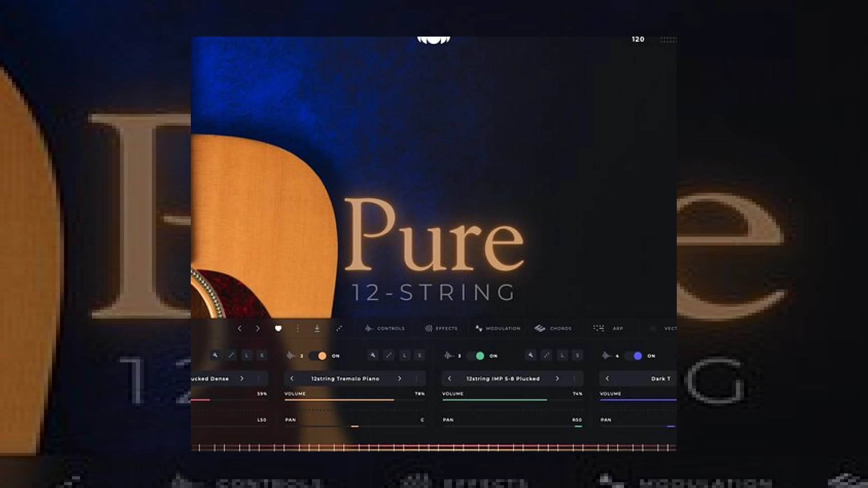This screenshot has width=868, height=488.
Task: Click the layer 4 waveform icon
Action: click(x=607, y=356)
